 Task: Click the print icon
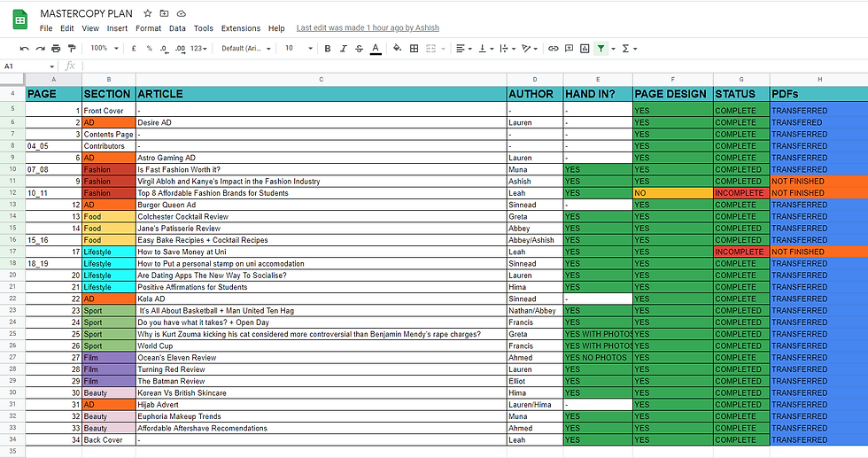(x=56, y=49)
